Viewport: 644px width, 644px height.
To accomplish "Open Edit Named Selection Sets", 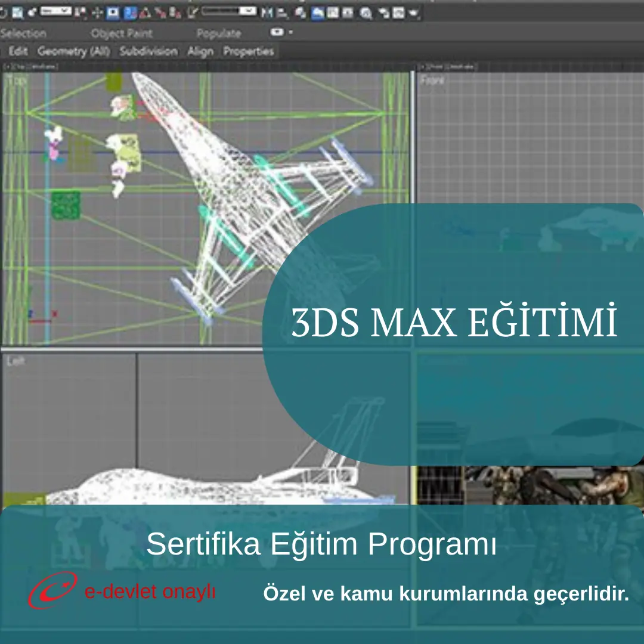I will coord(192,13).
